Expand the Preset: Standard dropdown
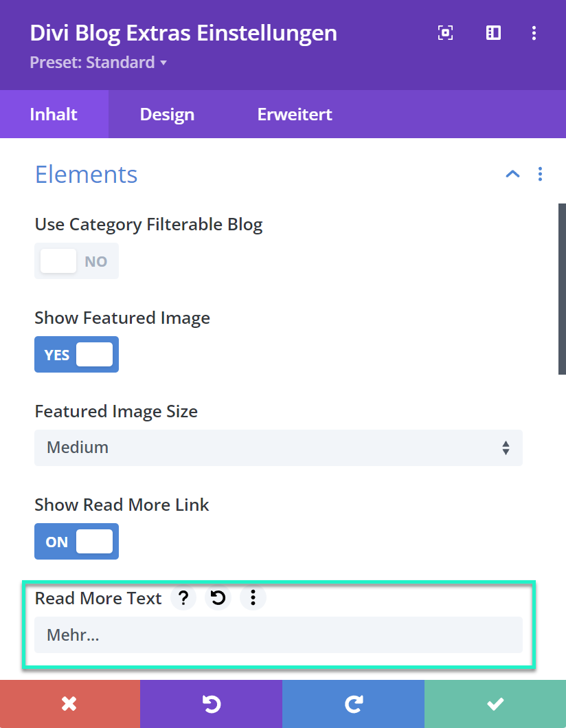This screenshot has height=728, width=566. pyautogui.click(x=98, y=63)
